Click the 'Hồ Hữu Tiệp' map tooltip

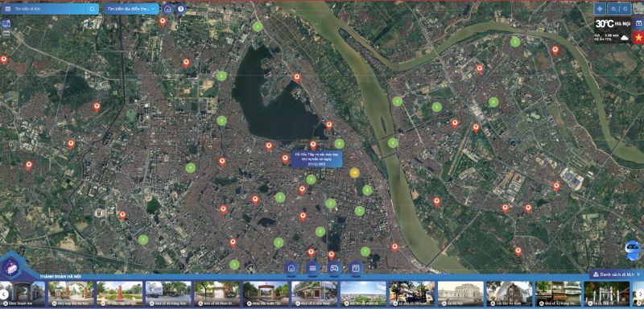316,159
